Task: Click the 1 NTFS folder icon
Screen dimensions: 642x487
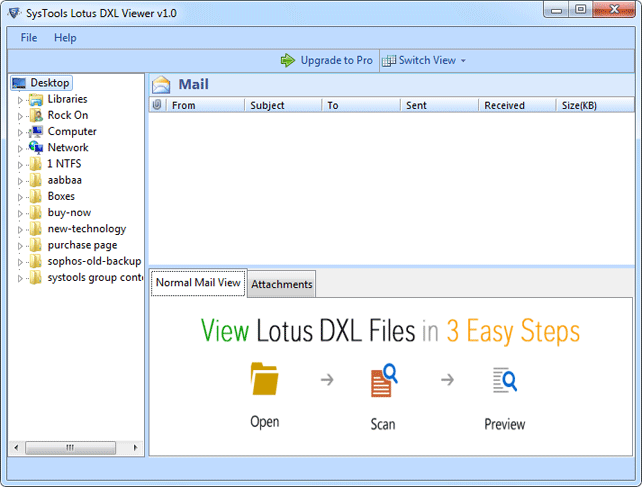Action: [36, 164]
